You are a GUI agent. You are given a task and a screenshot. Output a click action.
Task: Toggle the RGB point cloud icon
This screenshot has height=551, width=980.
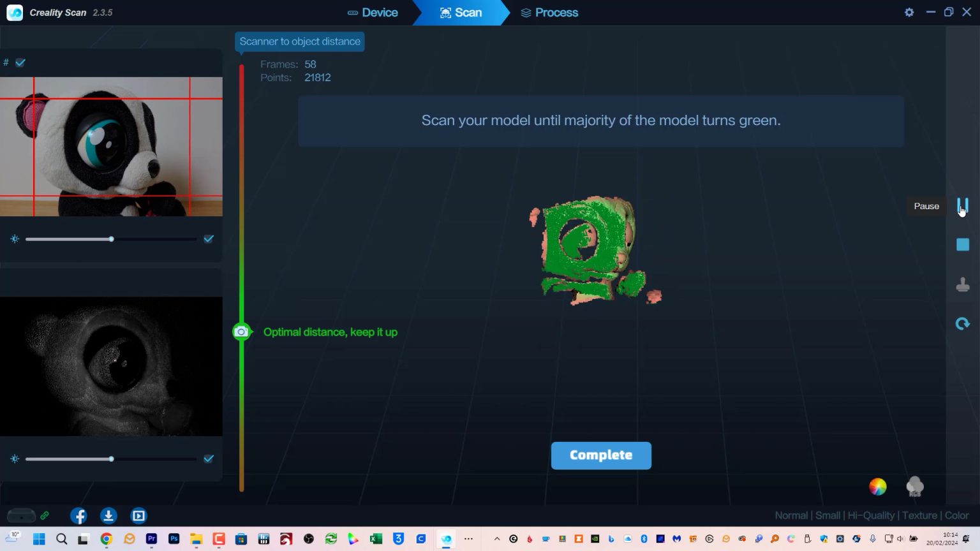coord(915,487)
